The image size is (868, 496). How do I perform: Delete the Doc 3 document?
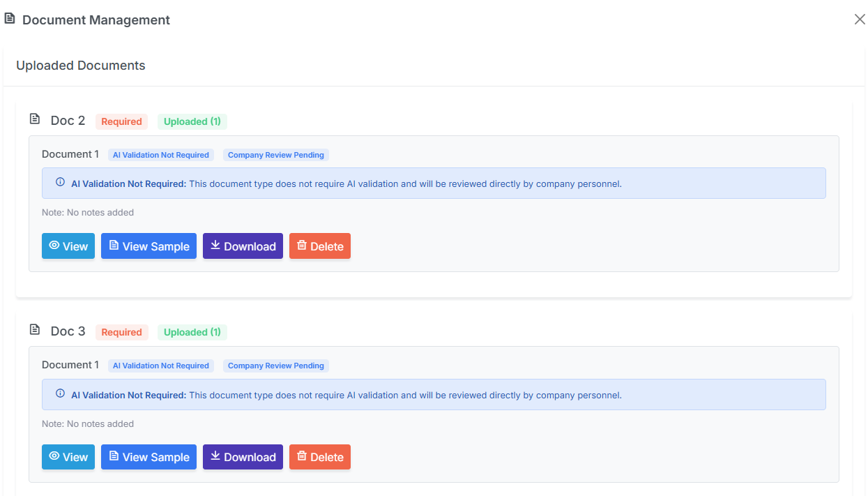(x=320, y=457)
